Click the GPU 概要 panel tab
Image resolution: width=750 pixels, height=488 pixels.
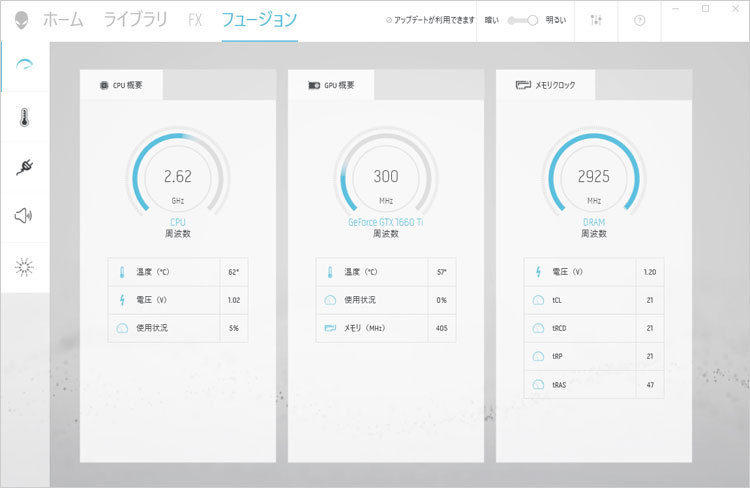331,85
